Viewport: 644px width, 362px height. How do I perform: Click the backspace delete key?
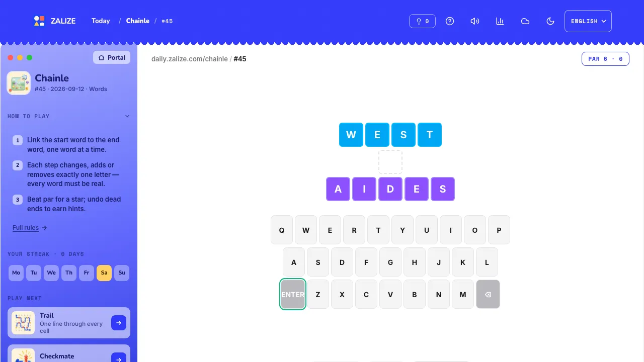(x=488, y=294)
